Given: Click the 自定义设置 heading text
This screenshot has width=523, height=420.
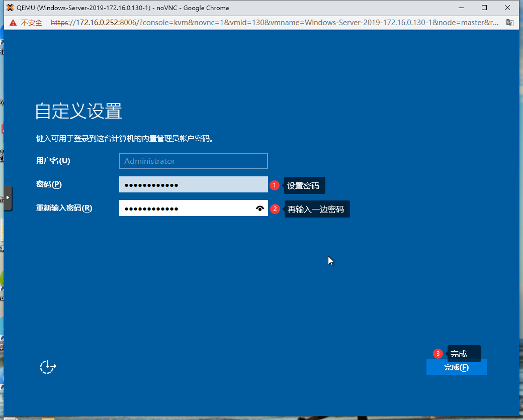Looking at the screenshot, I should pyautogui.click(x=79, y=111).
